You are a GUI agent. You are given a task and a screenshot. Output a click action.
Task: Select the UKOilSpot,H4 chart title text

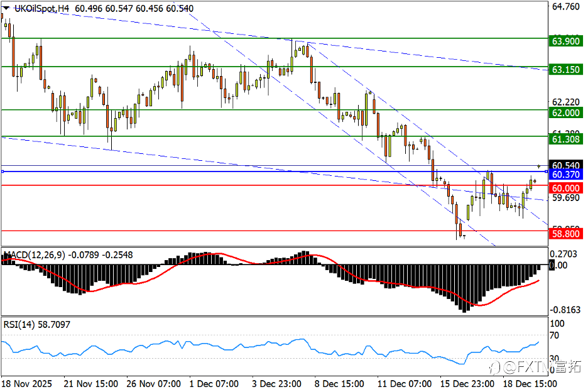click(41, 8)
